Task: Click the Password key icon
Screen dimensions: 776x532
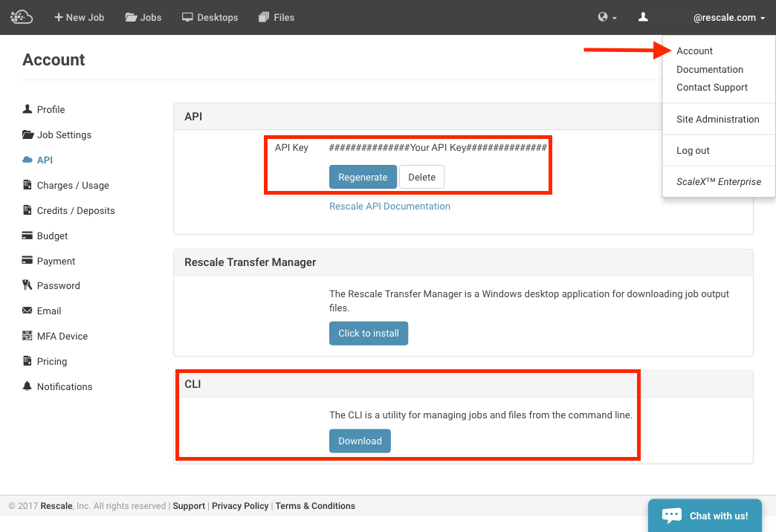Action: (28, 285)
